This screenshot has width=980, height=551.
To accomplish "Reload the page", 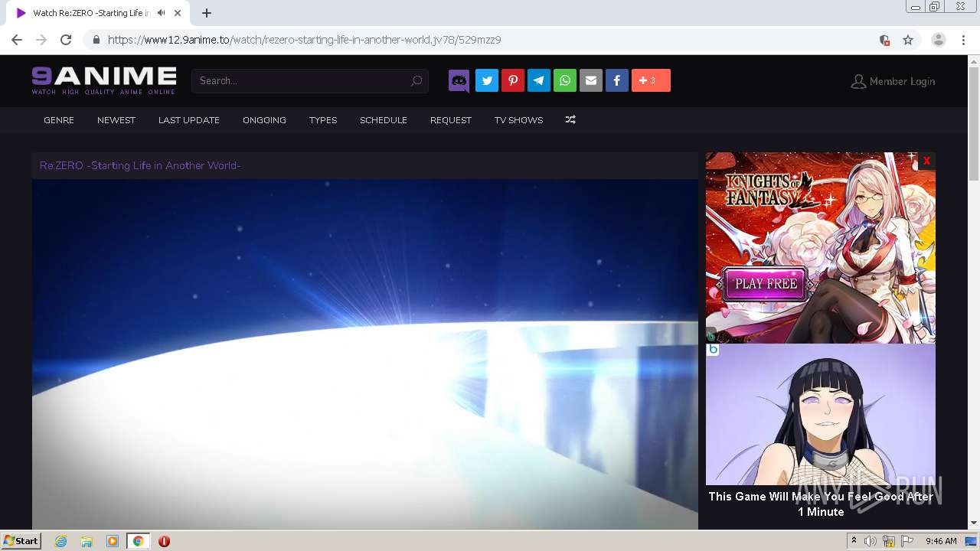I will 66,40.
